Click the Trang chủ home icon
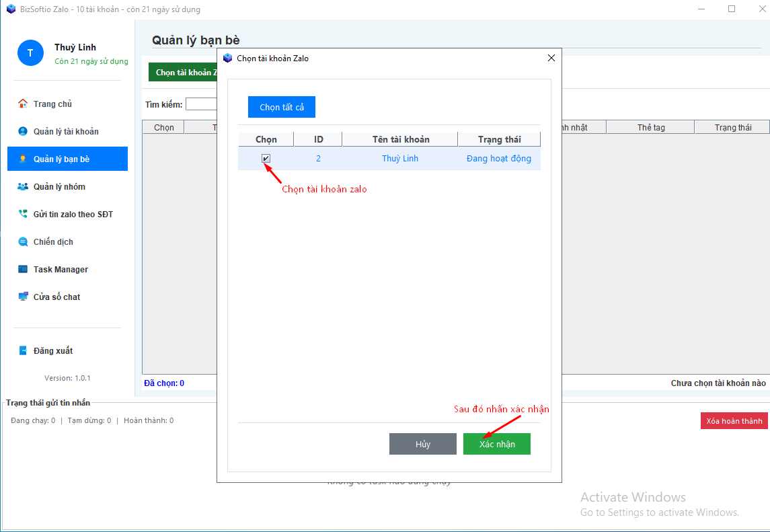Viewport: 770px width, 532px height. tap(23, 104)
